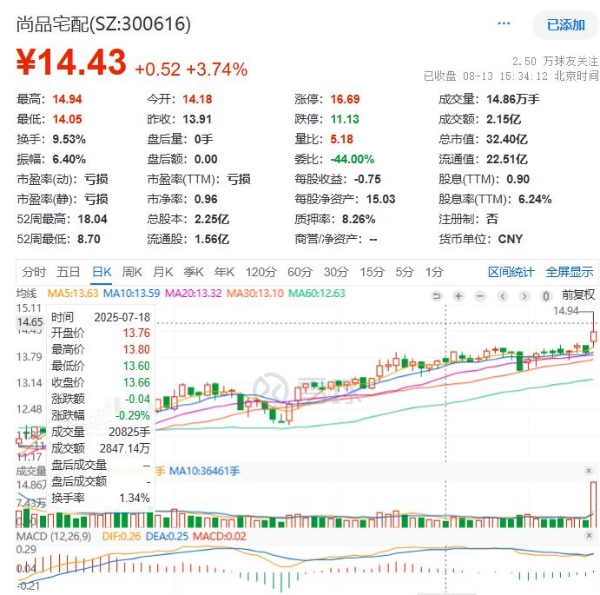Move chart right with the > arrow icon
Viewport: 600px width, 595px height.
click(524, 296)
